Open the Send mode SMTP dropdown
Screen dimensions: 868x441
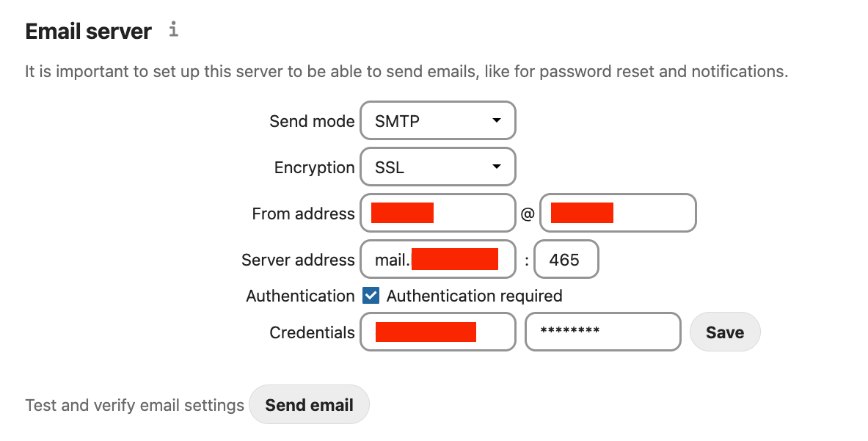click(x=437, y=120)
